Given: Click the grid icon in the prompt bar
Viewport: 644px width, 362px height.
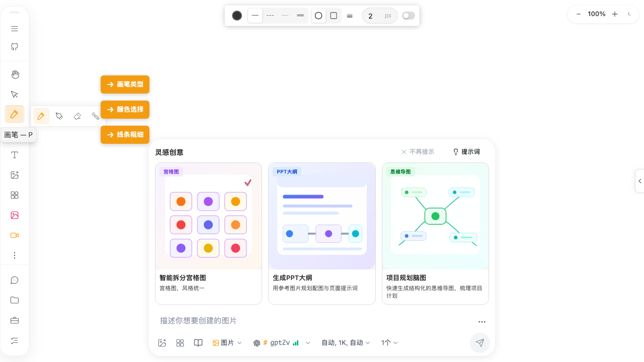Looking at the screenshot, I should pos(180,343).
